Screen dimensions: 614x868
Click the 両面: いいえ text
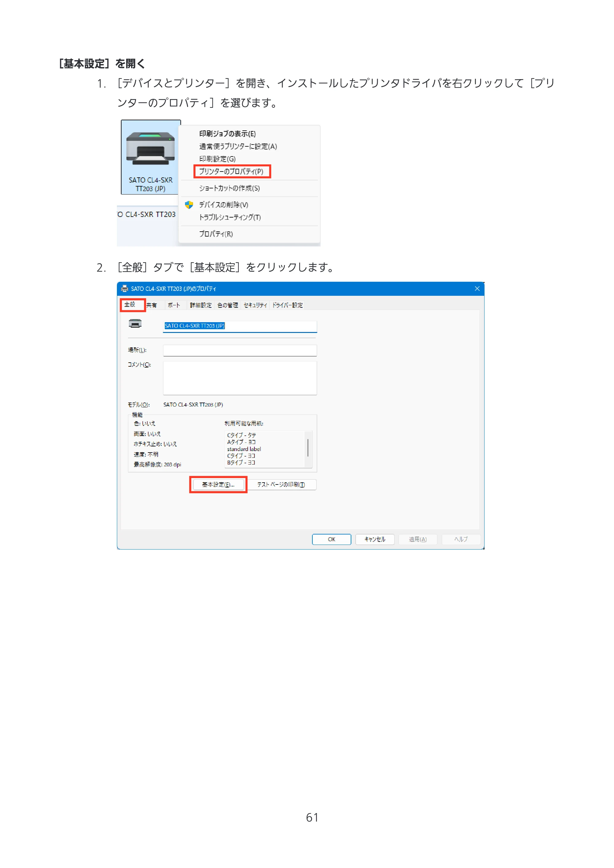(x=147, y=434)
